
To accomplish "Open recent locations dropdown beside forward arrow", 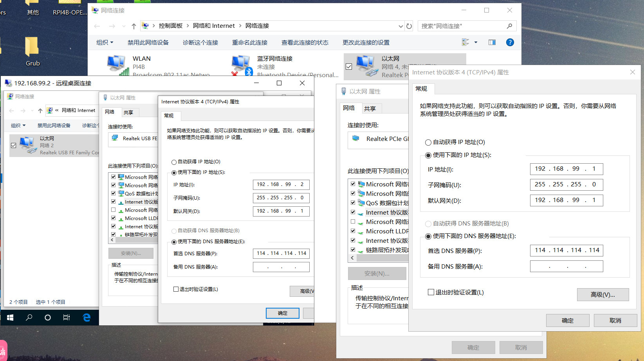I will tap(124, 26).
